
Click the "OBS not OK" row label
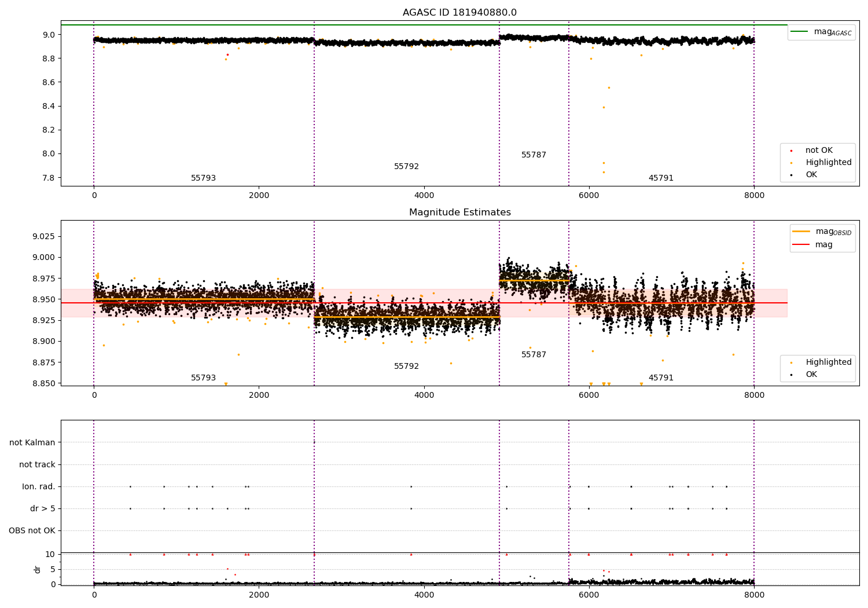[32, 531]
